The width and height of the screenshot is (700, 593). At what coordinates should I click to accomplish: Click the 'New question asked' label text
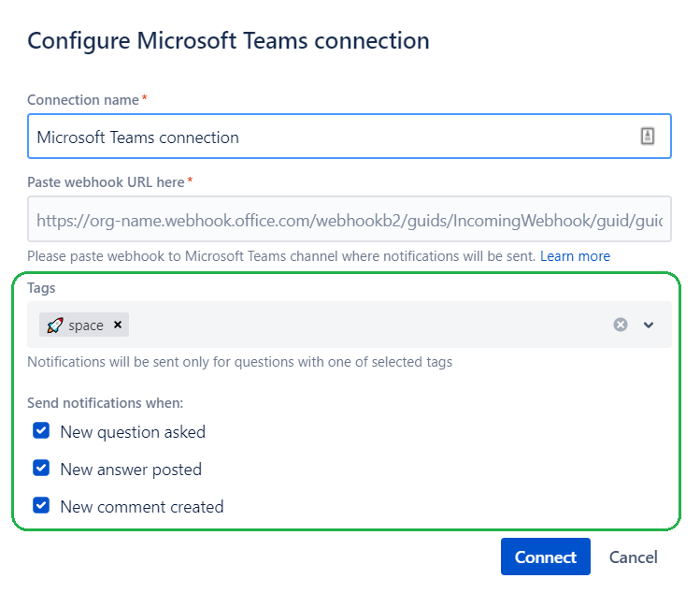(133, 432)
